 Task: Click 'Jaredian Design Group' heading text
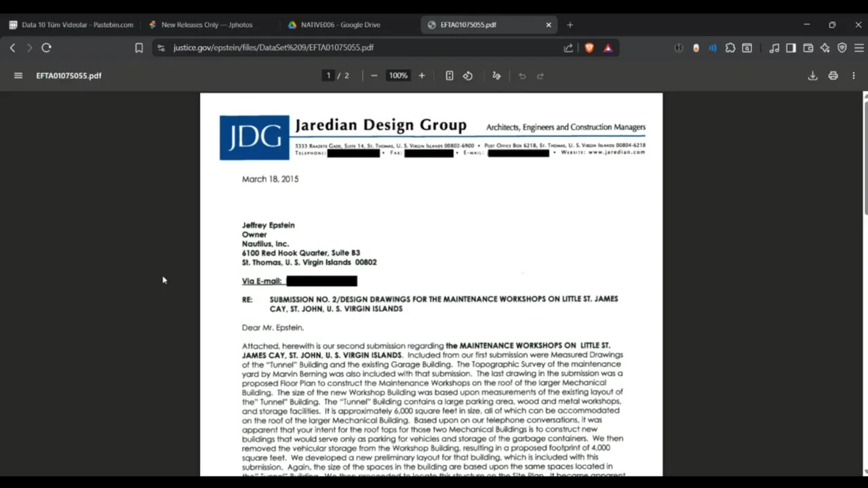pyautogui.click(x=380, y=125)
